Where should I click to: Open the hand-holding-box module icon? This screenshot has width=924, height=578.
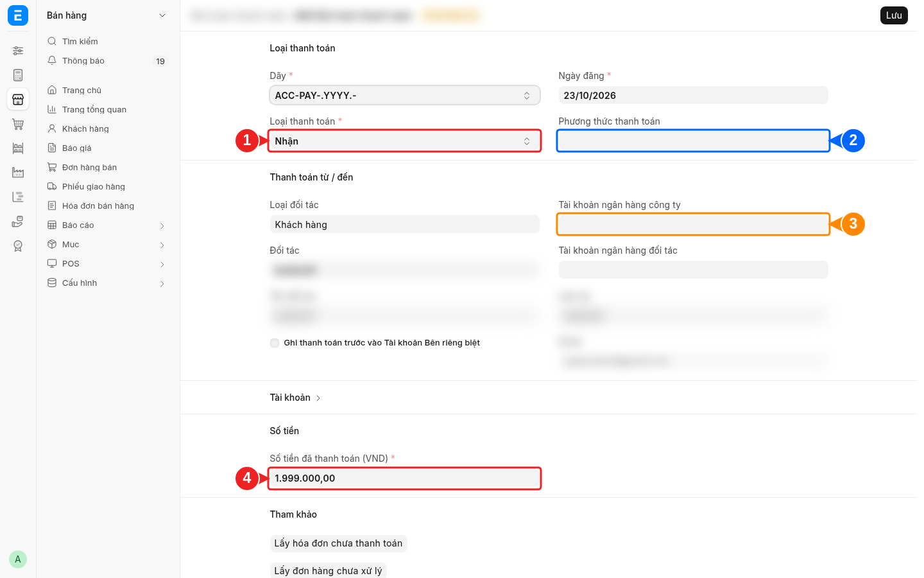tap(18, 222)
